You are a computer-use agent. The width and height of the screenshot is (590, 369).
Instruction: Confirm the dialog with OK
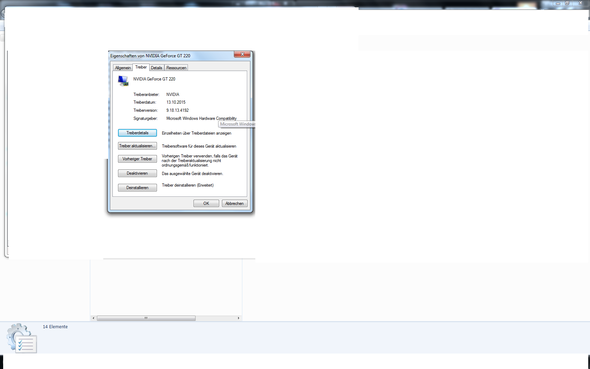[206, 203]
